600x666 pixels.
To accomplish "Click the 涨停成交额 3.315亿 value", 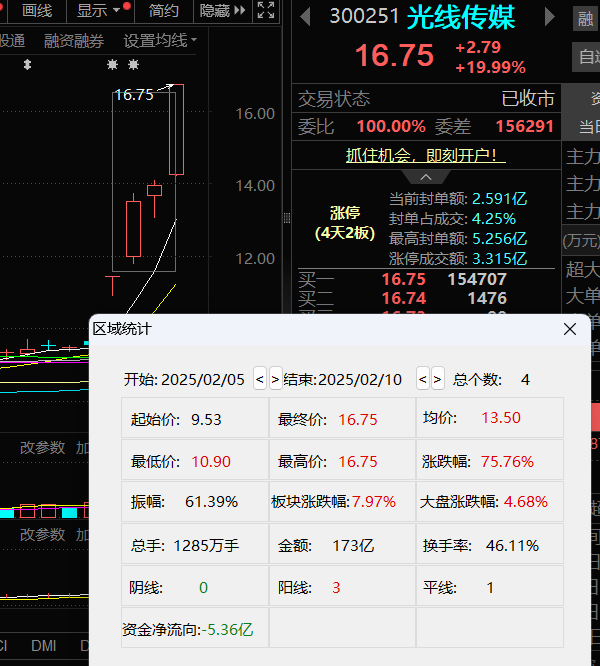I will click(x=499, y=258).
